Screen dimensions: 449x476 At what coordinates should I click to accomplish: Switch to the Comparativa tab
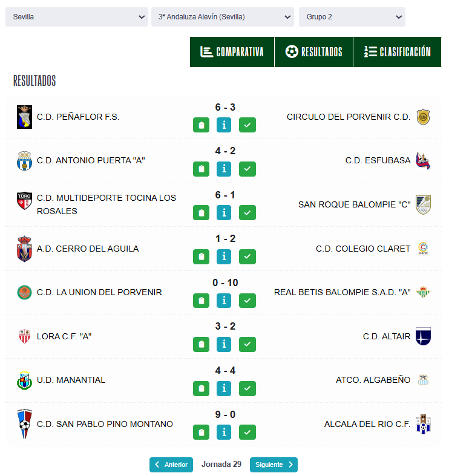click(232, 52)
